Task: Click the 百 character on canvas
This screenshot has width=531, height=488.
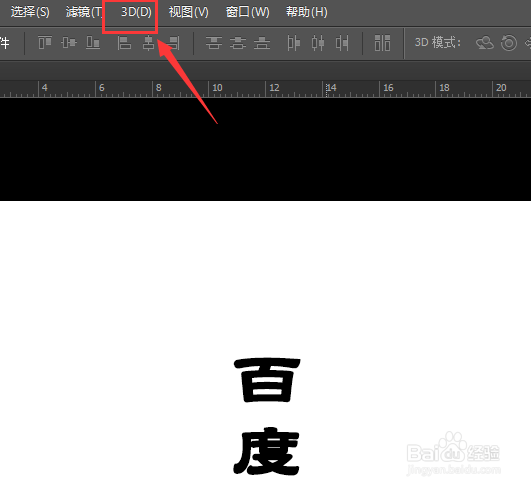Action: coord(267,380)
